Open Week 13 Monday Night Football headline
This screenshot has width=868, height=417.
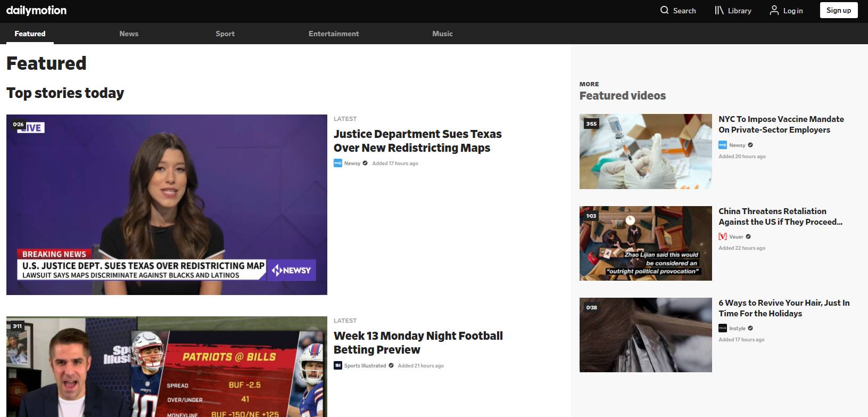(x=418, y=342)
